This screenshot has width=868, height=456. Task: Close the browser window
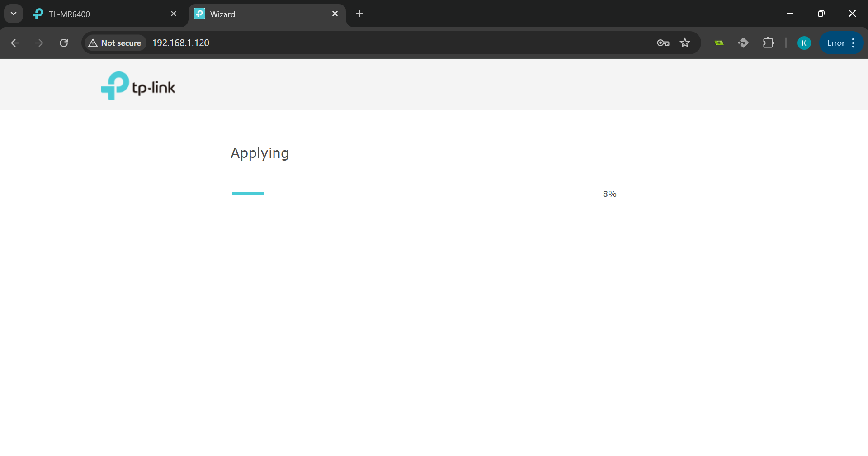coord(852,14)
